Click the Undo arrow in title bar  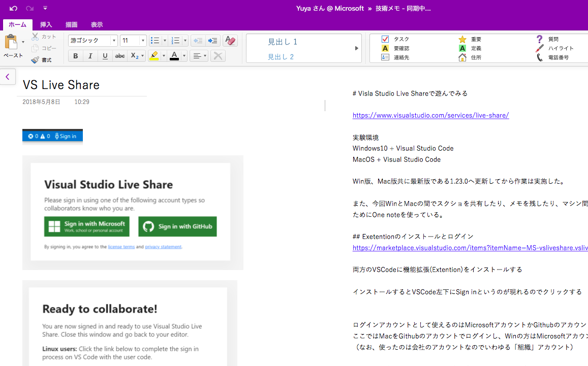[x=13, y=8]
